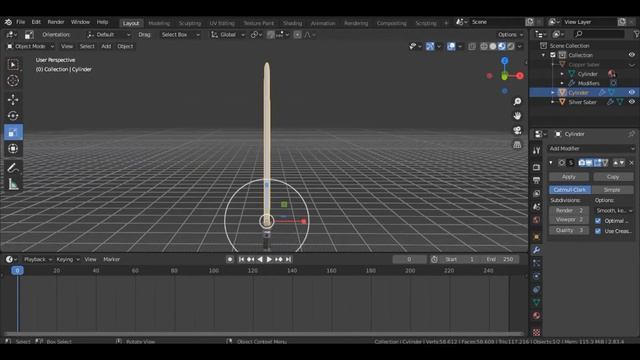640x360 pixels.
Task: Open the viewport Options dropdown
Action: pyautogui.click(x=510, y=35)
